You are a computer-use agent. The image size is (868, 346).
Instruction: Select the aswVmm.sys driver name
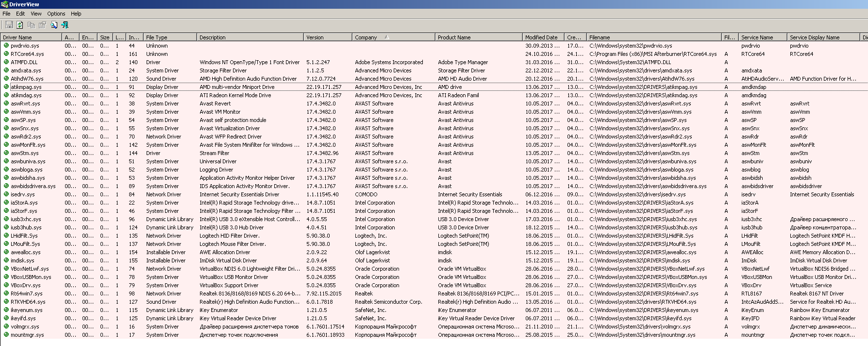point(26,112)
